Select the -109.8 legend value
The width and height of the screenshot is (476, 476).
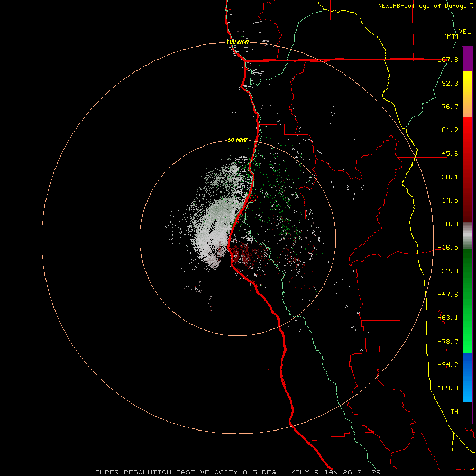[x=446, y=388]
